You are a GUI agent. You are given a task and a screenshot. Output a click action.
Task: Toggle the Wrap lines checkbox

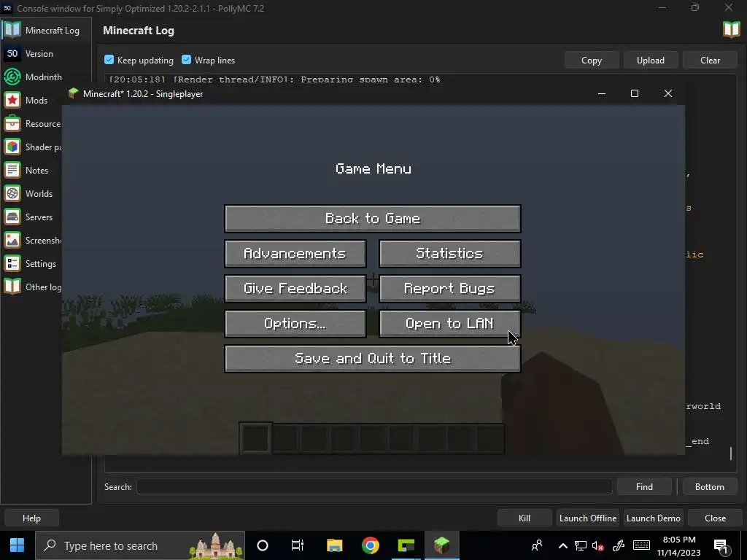pos(186,60)
